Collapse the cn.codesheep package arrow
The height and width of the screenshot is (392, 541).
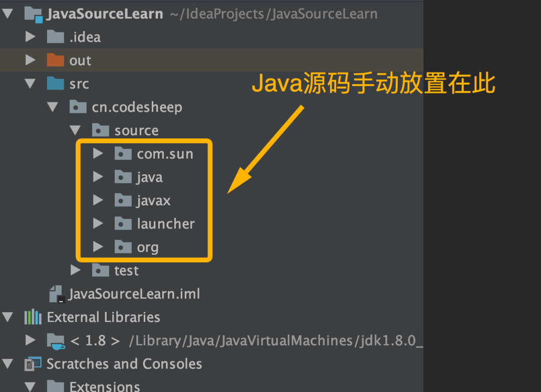(53, 107)
